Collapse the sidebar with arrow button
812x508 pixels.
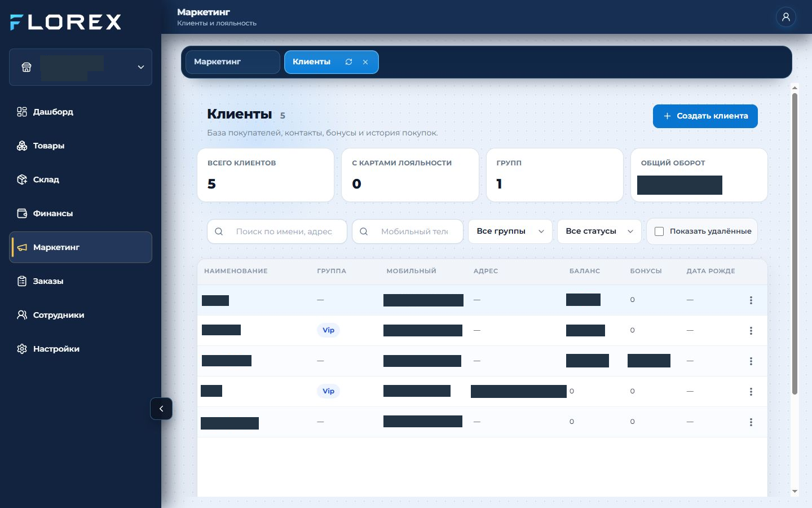[x=161, y=409]
